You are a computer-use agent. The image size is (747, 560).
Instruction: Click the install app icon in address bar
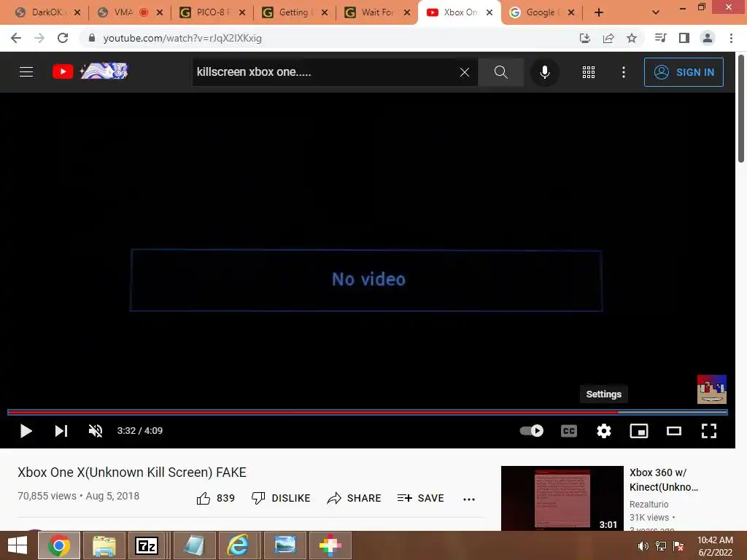point(585,38)
